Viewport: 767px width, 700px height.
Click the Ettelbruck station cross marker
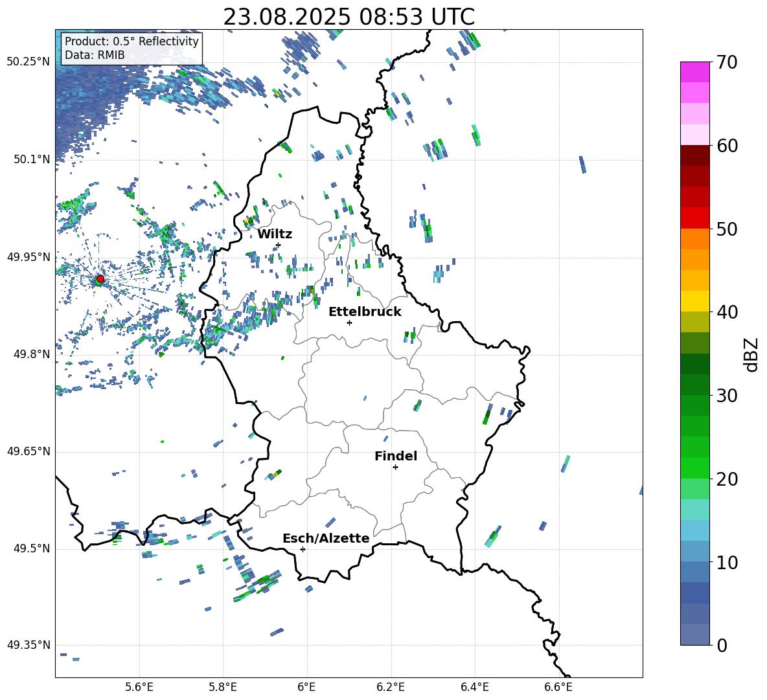click(349, 322)
